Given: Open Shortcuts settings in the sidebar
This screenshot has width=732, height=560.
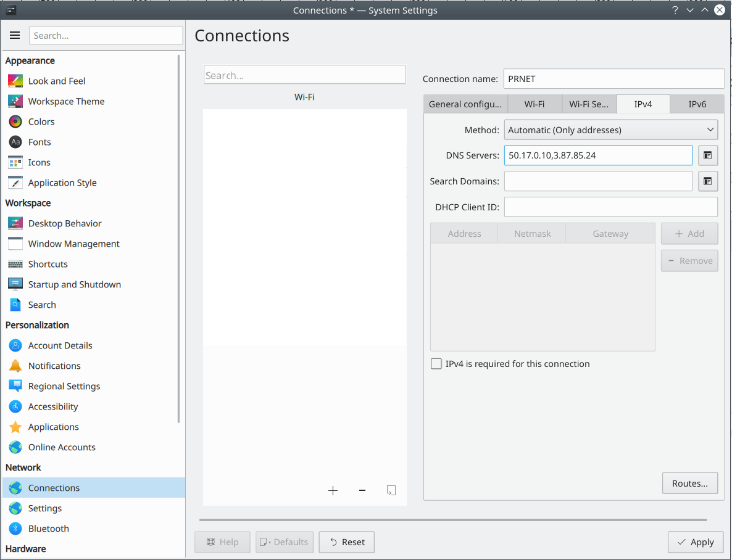Looking at the screenshot, I should tap(46, 264).
